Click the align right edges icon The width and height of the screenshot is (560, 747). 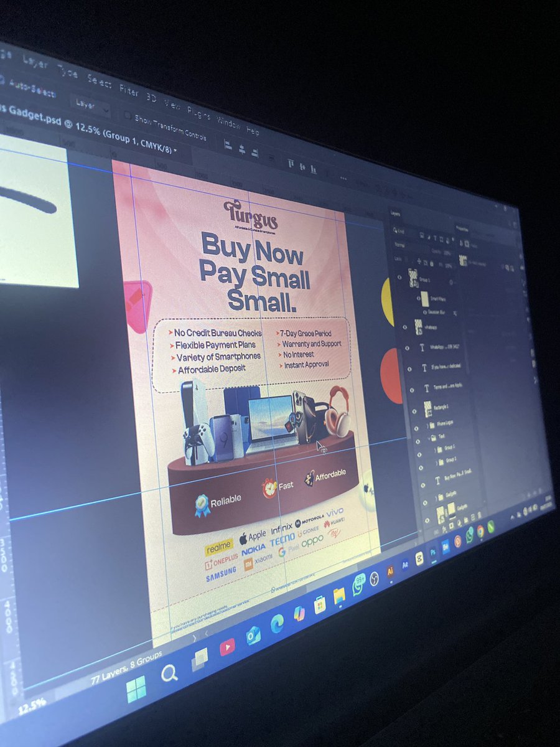254,154
